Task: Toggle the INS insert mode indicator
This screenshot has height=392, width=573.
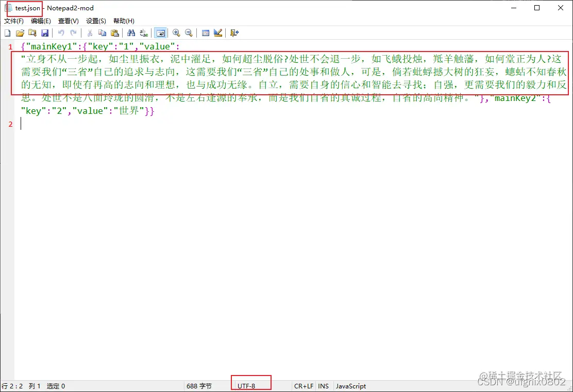Action: pyautogui.click(x=324, y=386)
